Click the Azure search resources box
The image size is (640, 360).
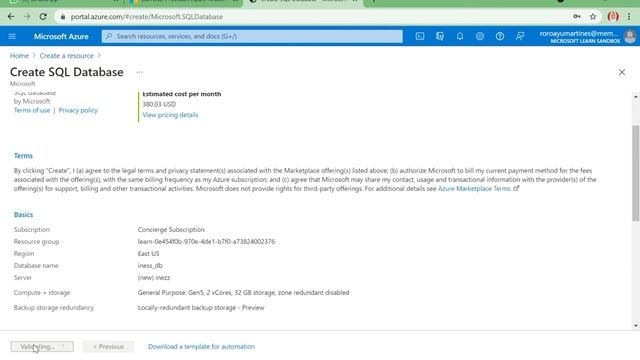click(252, 36)
